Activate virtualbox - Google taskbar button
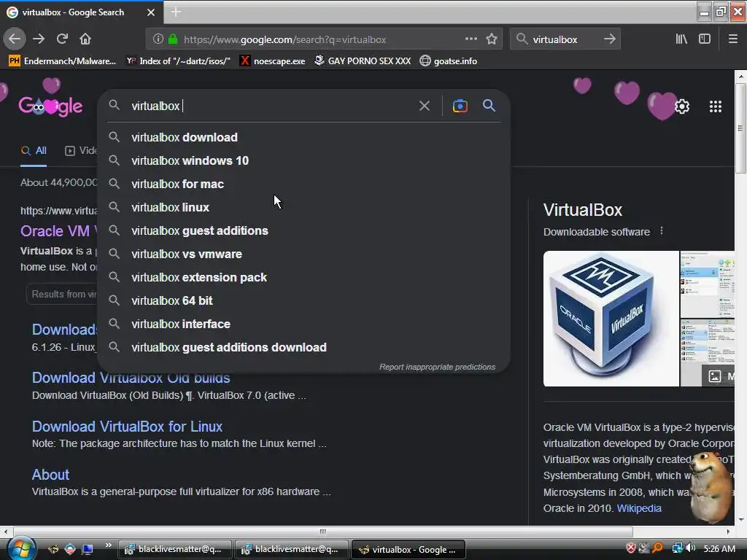 (x=408, y=549)
